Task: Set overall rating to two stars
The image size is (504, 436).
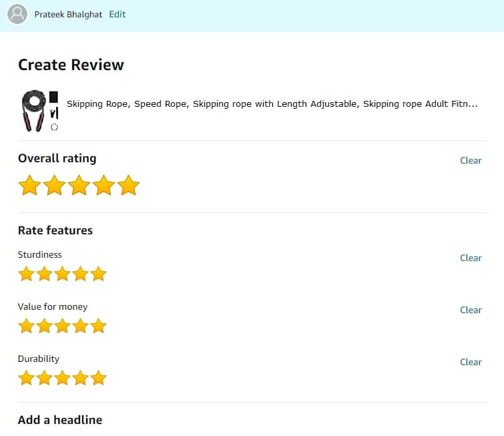Action: click(x=54, y=186)
